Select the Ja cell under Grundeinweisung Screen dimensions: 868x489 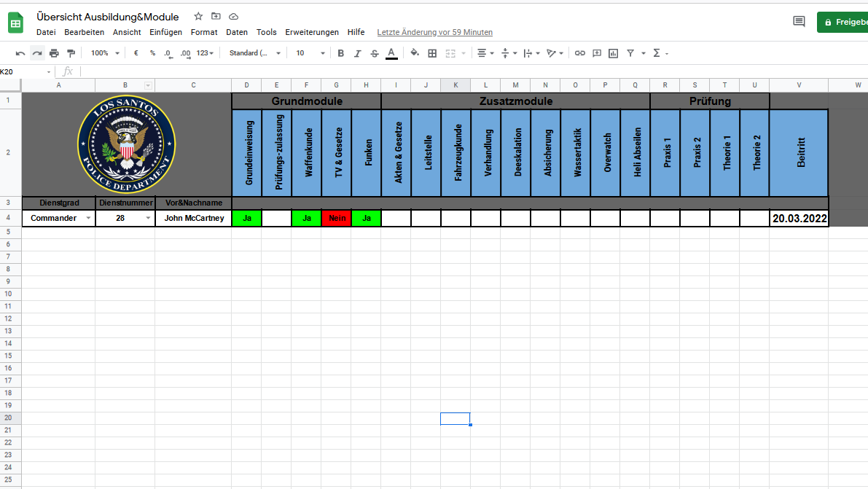pyautogui.click(x=246, y=218)
